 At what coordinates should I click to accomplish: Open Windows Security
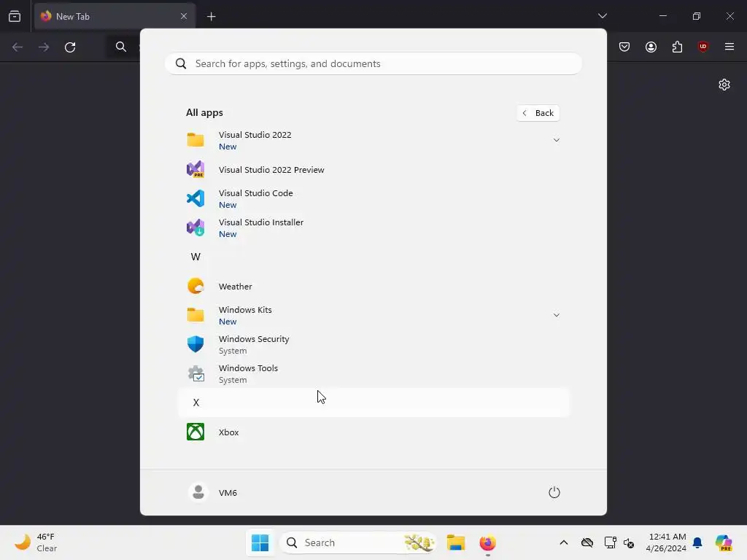click(373, 344)
